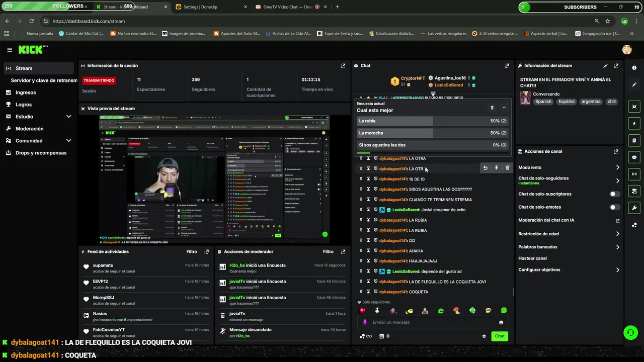
Task: Open Chat de solo-seguidores options
Action: click(x=569, y=180)
